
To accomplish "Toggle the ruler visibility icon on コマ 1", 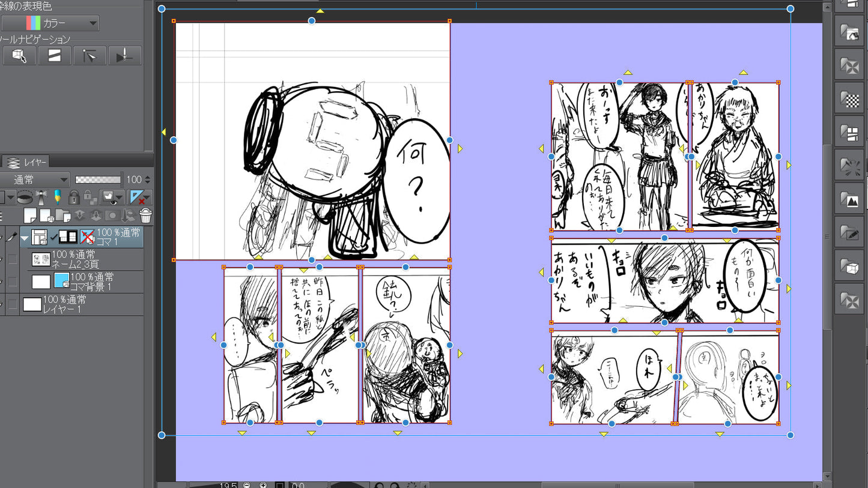I will [x=88, y=237].
